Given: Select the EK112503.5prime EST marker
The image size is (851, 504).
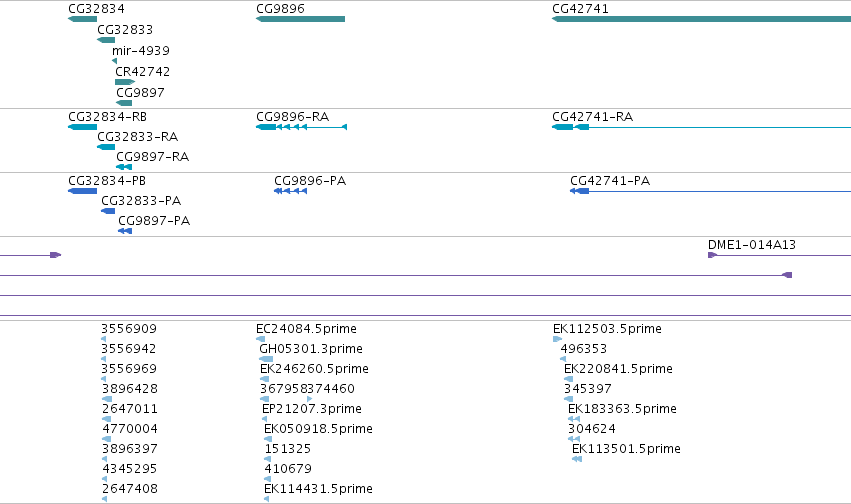Looking at the screenshot, I should tap(557, 339).
